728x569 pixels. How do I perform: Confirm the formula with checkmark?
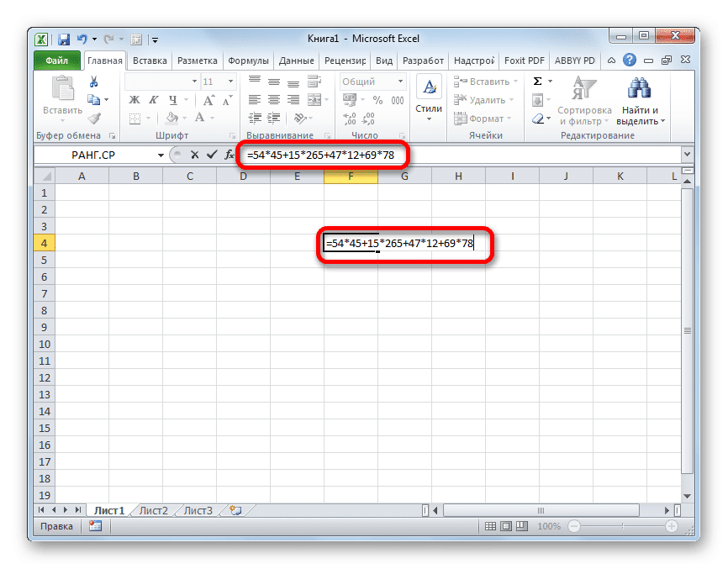click(212, 155)
